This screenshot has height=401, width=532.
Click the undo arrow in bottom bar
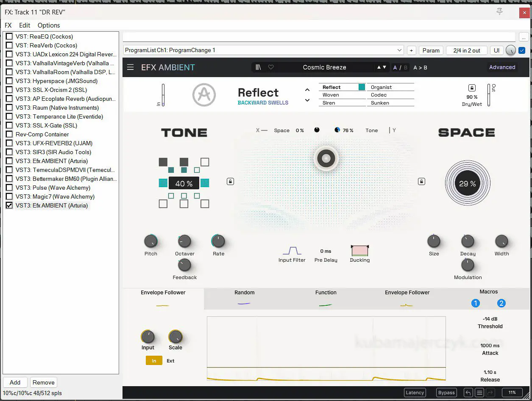click(468, 393)
